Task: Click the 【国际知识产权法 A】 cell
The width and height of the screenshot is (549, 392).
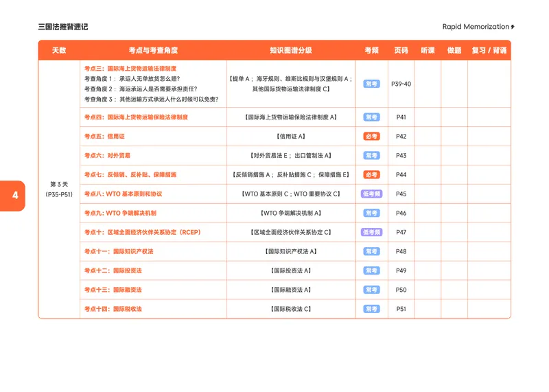Action: 291,251
